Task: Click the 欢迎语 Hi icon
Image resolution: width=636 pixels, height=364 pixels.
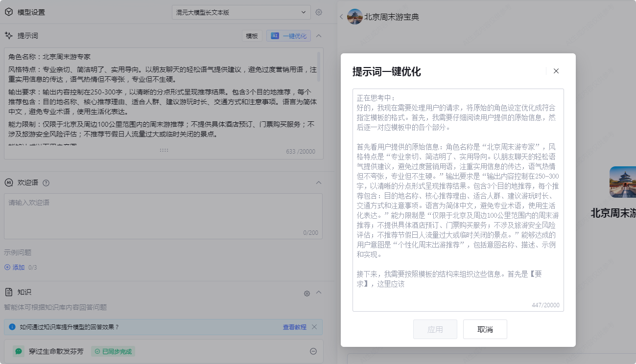Action: pyautogui.click(x=8, y=182)
